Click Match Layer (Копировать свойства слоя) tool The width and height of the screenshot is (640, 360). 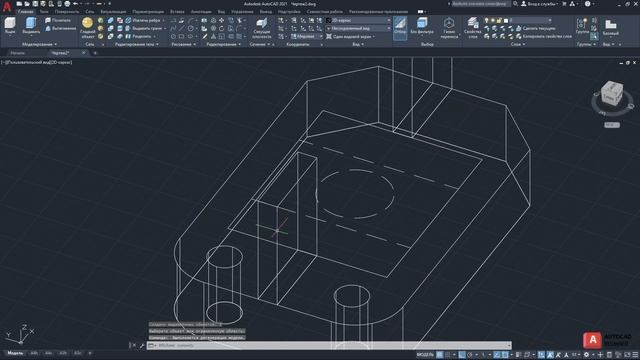pyautogui.click(x=544, y=36)
